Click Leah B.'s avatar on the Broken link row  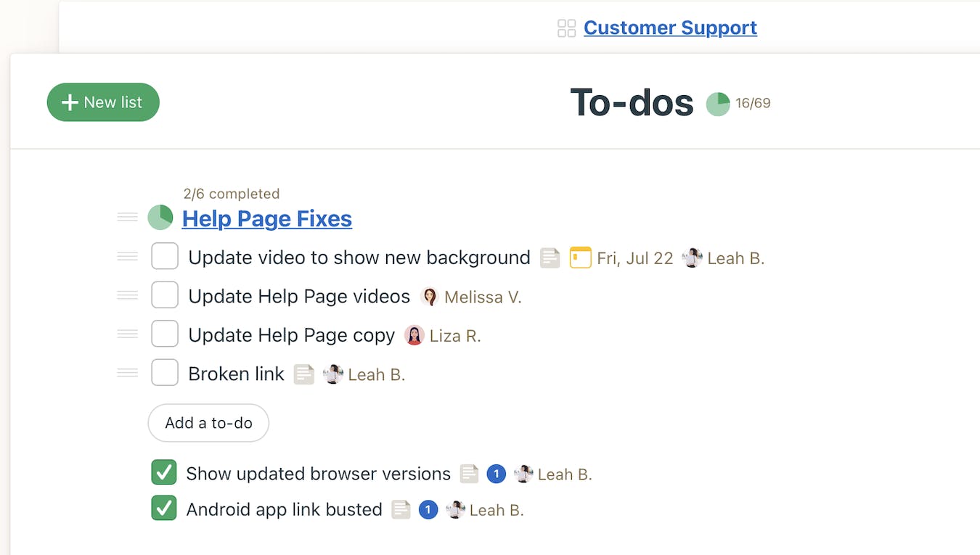point(332,374)
